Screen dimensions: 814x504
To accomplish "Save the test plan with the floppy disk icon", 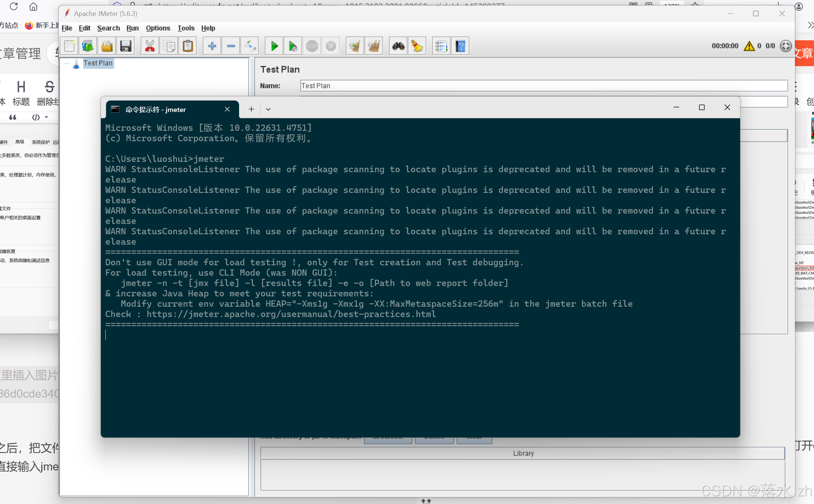I will 126,46.
